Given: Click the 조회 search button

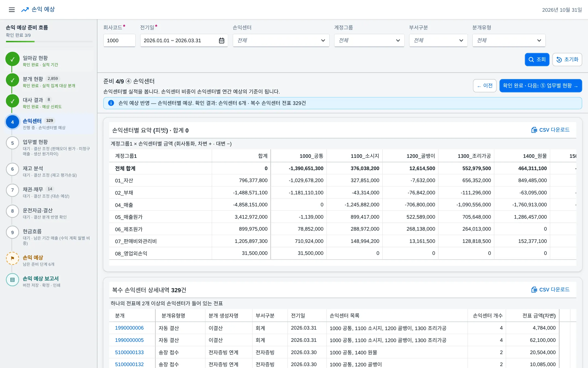Looking at the screenshot, I should tap(537, 59).
